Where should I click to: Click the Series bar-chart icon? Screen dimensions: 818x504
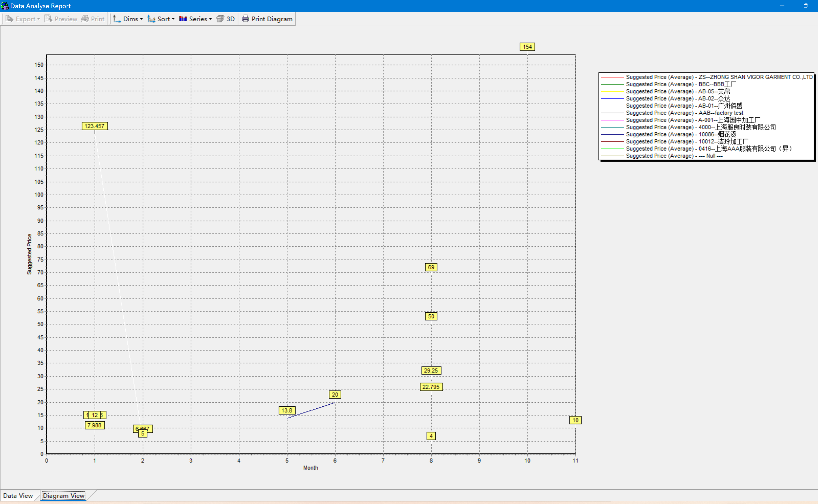point(183,19)
